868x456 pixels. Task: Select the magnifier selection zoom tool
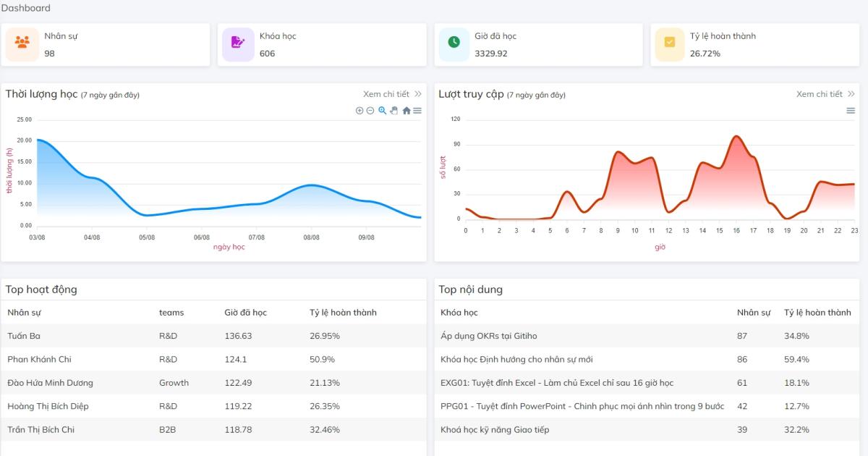pyautogui.click(x=383, y=111)
